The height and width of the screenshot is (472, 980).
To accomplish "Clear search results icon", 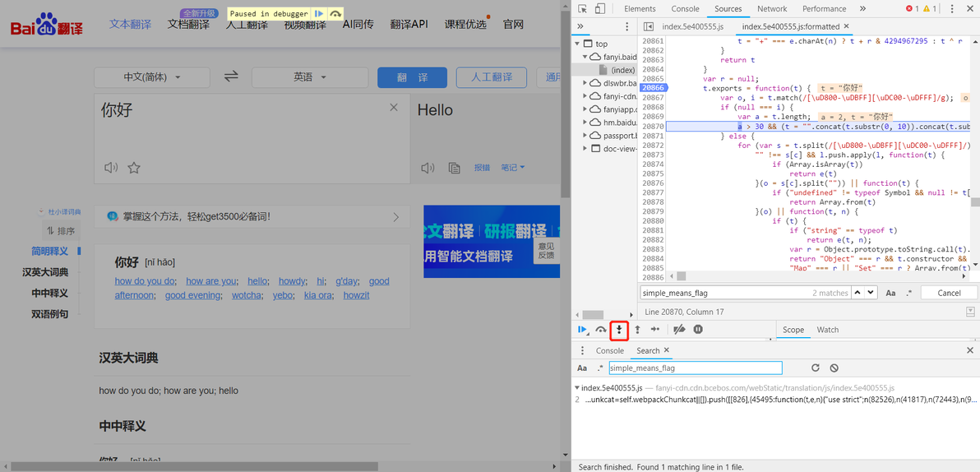I will click(x=834, y=368).
